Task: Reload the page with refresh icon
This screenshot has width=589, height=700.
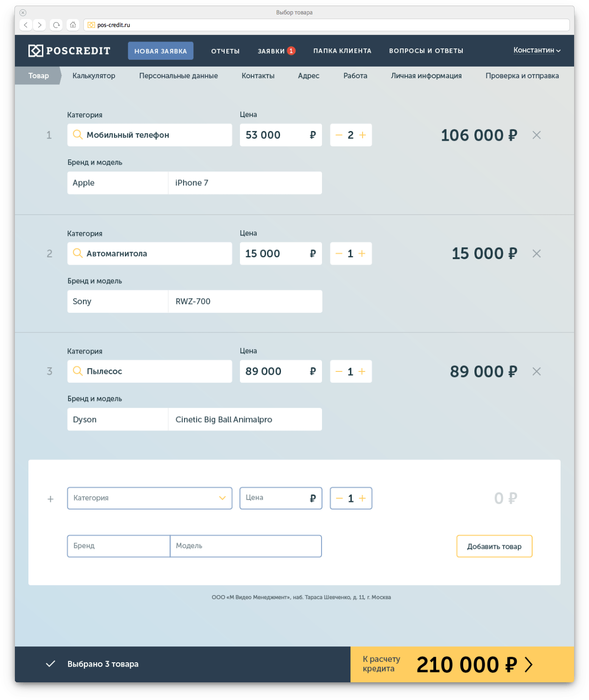Action: pos(56,25)
